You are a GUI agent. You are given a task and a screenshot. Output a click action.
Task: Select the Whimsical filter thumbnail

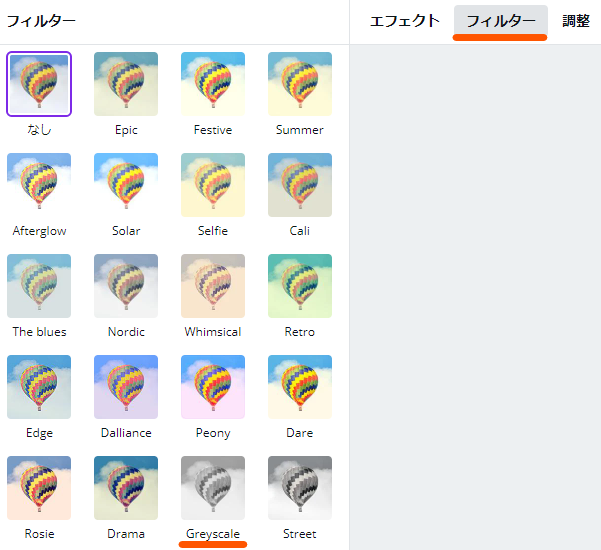point(213,286)
